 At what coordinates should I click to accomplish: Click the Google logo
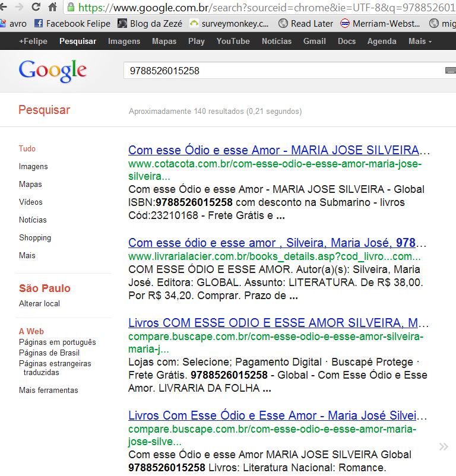53,71
